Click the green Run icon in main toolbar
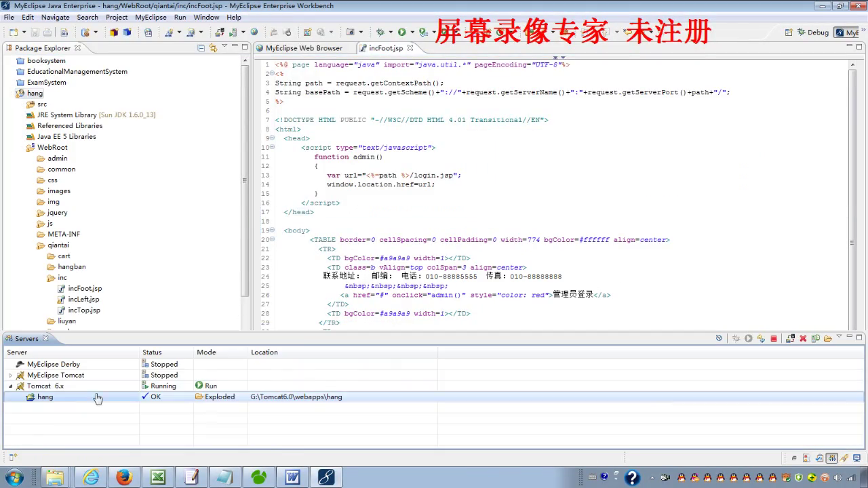The image size is (868, 488). (x=402, y=32)
